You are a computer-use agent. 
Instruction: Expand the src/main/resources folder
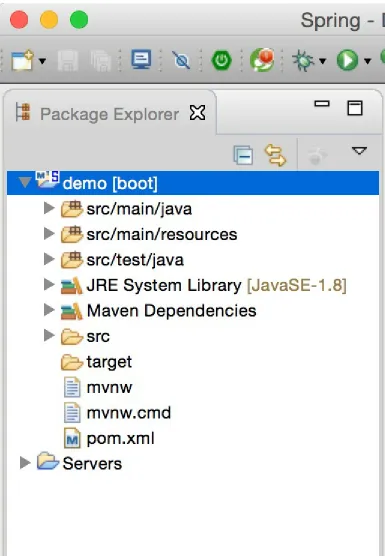[49, 233]
